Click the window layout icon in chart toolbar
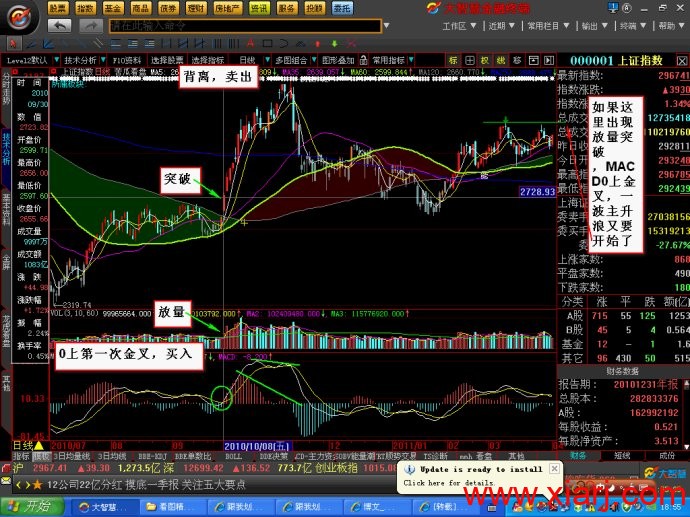This screenshot has width=690, height=517. coord(533,60)
